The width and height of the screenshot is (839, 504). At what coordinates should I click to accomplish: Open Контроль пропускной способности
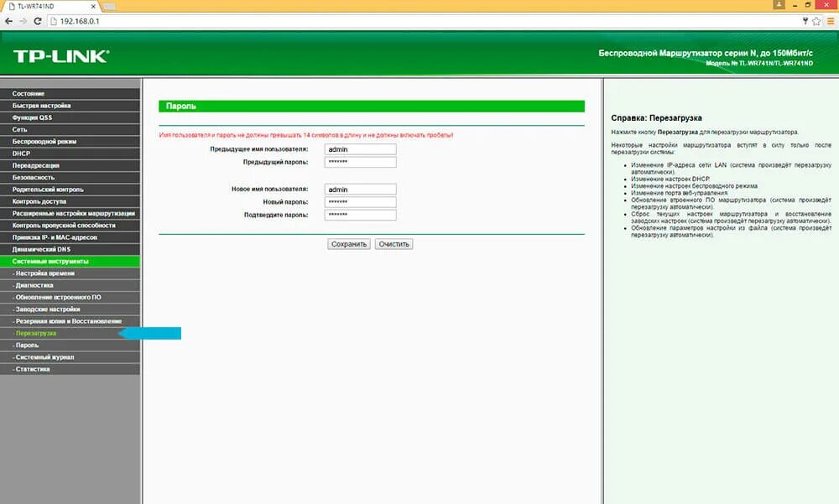click(70, 226)
